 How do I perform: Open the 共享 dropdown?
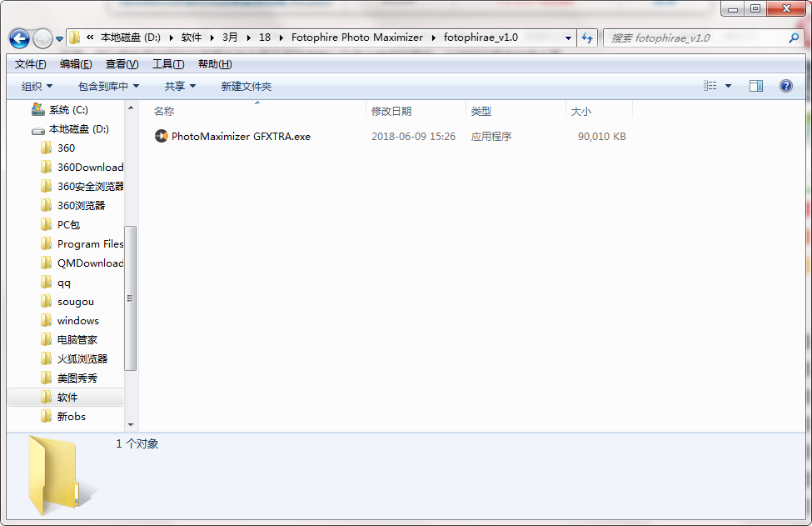tap(180, 86)
